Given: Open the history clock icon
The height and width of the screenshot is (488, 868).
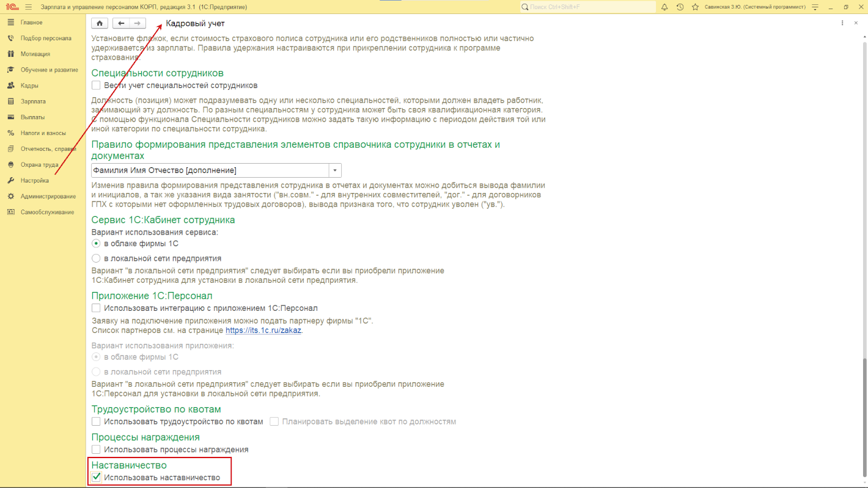Looking at the screenshot, I should pos(680,7).
